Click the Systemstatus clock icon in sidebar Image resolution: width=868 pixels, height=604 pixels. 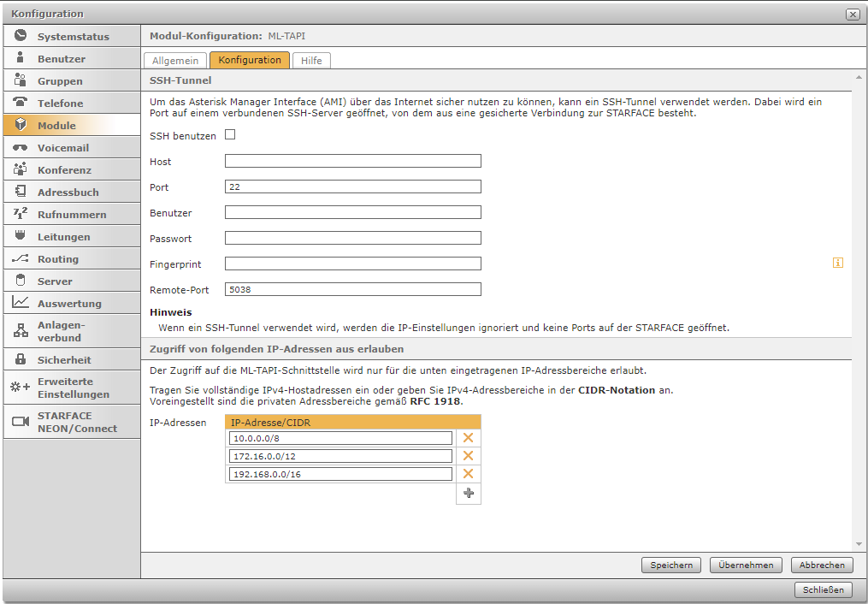[21, 36]
